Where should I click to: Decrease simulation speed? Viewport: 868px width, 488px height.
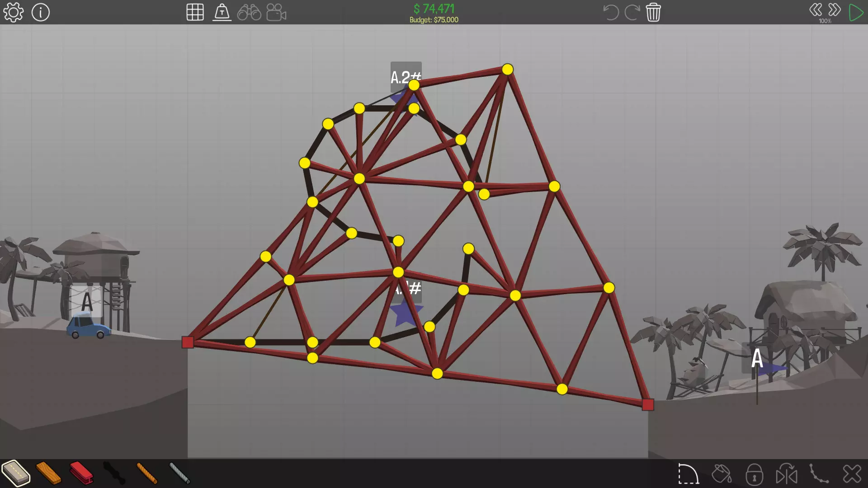[x=816, y=10]
